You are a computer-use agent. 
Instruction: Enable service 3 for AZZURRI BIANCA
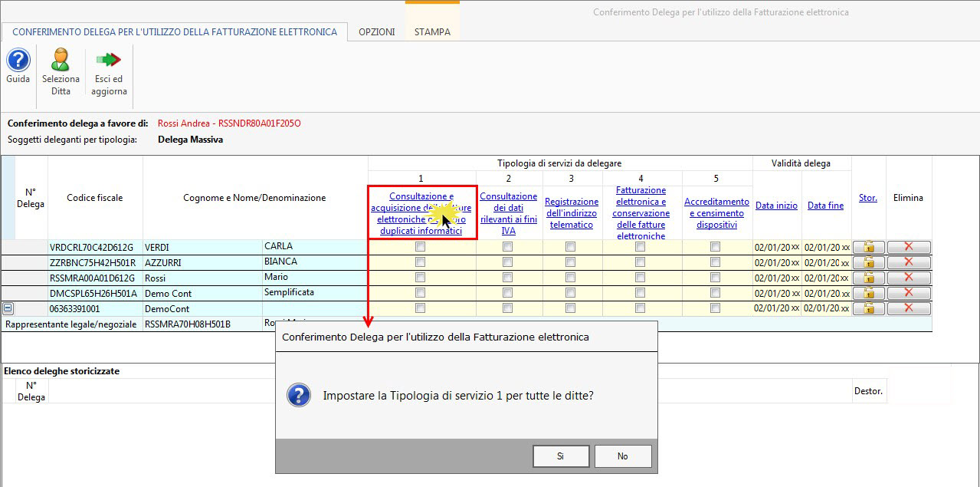[570, 262]
